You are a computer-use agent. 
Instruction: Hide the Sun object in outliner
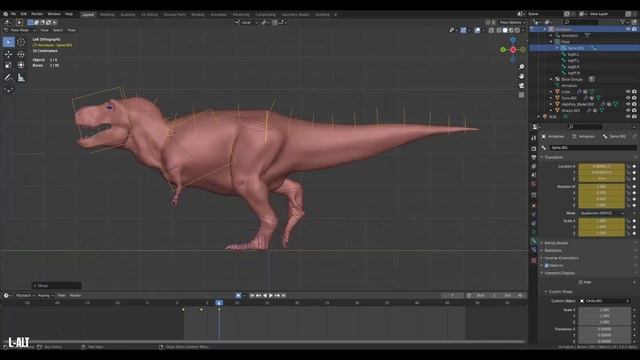(x=628, y=117)
